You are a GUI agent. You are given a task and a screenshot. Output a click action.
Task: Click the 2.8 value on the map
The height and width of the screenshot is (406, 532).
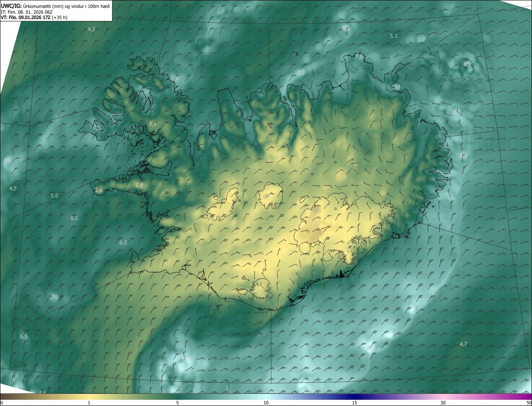[x=139, y=185]
